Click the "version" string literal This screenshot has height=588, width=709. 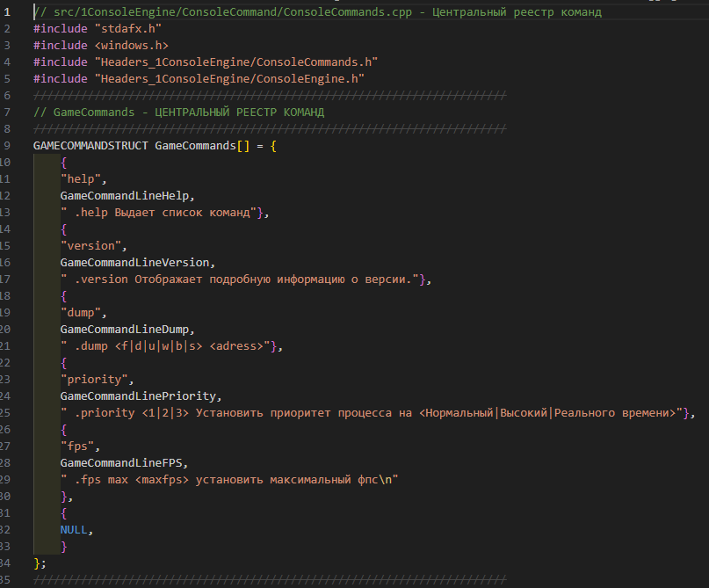[93, 245]
